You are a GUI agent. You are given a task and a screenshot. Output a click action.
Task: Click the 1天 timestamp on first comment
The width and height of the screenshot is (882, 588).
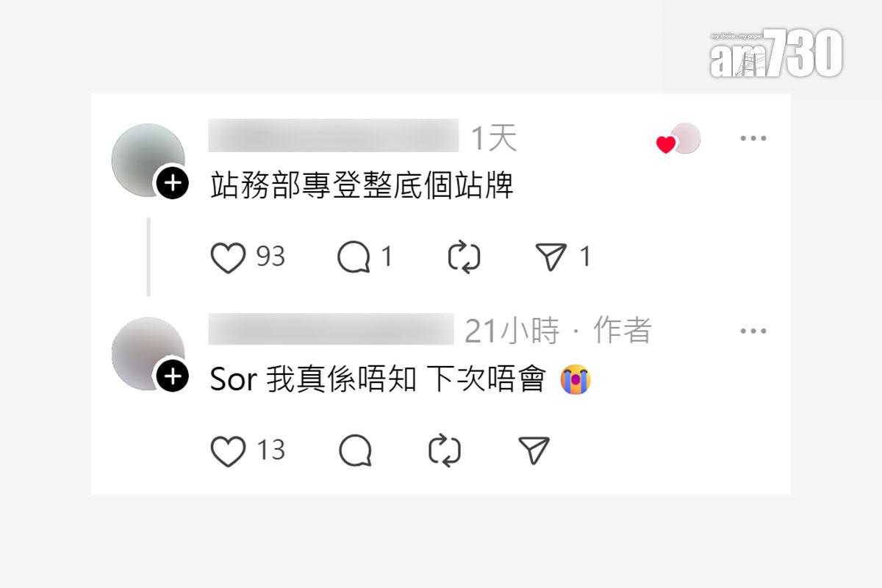493,138
